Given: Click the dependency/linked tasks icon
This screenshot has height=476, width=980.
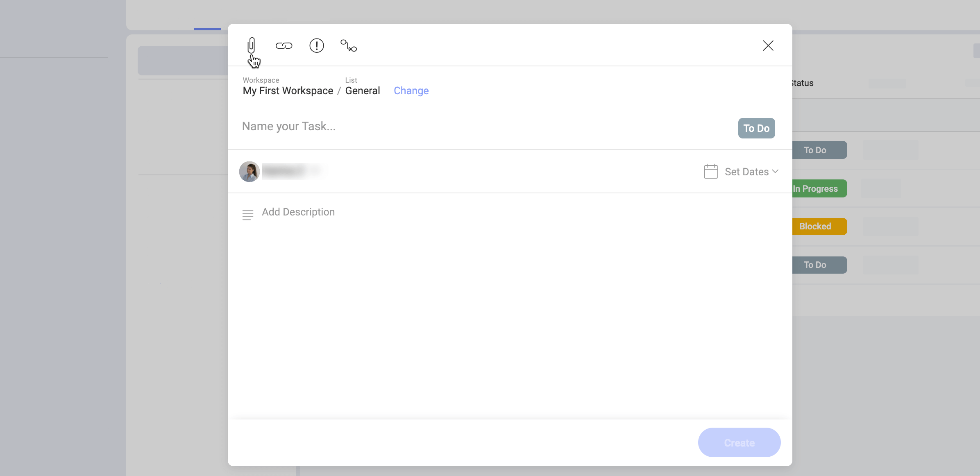Looking at the screenshot, I should (x=347, y=45).
